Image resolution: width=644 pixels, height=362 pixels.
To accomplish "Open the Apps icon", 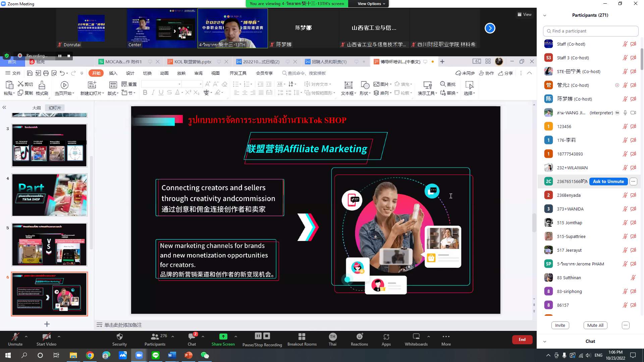I will (x=386, y=337).
